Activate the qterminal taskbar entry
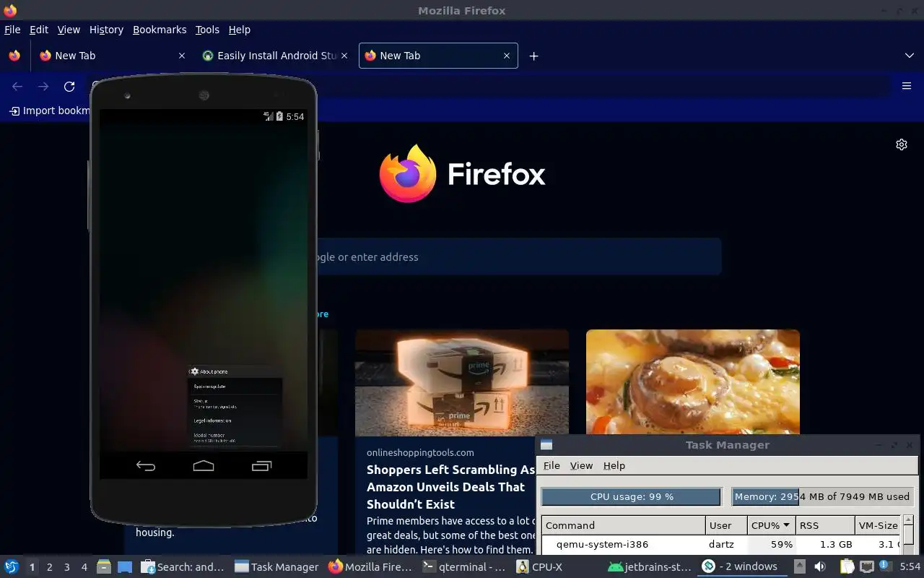Viewport: 924px width, 578px height. tap(465, 567)
